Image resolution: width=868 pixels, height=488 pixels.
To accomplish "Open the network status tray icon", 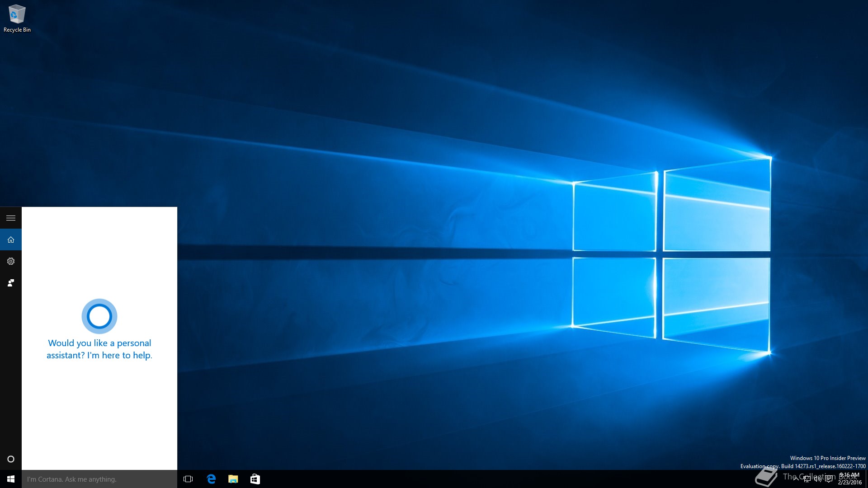I will point(807,479).
